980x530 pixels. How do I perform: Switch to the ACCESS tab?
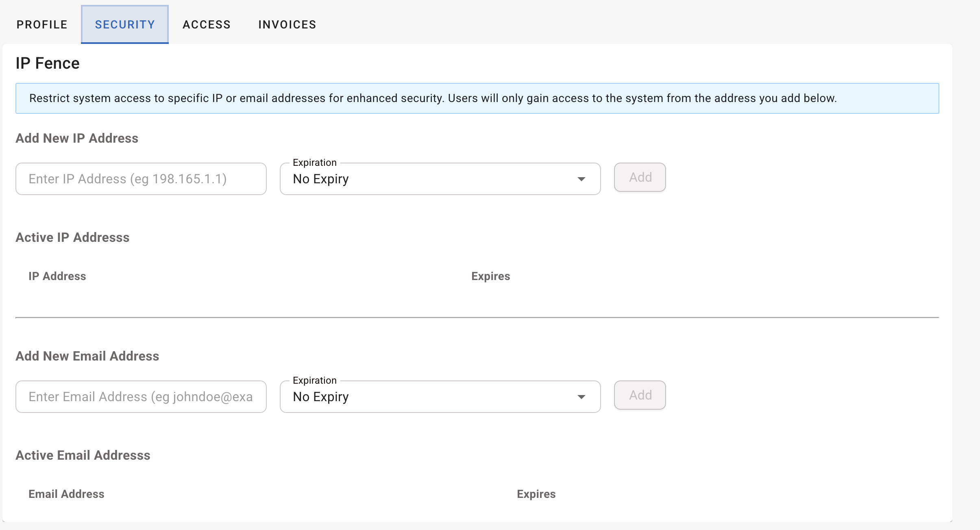click(x=207, y=24)
